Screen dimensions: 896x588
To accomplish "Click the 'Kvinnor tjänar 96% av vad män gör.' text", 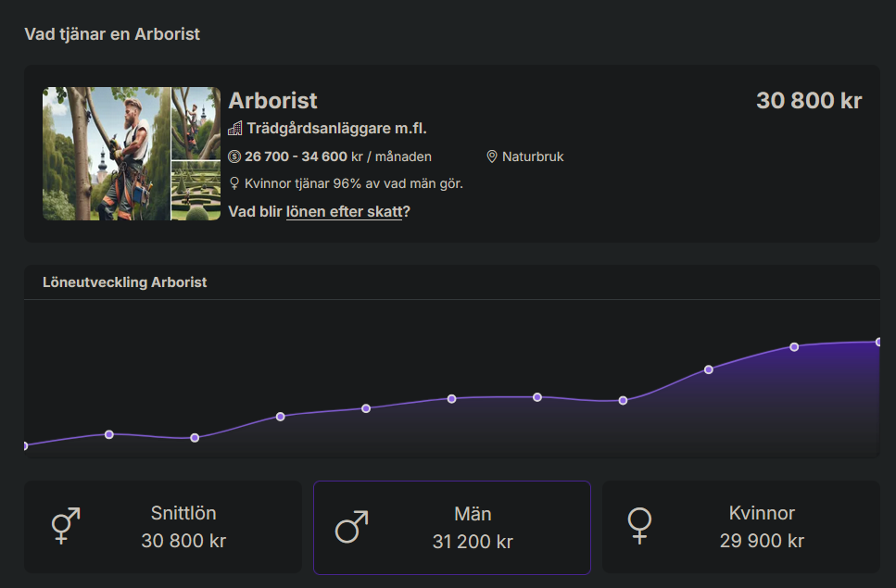I will 354,183.
